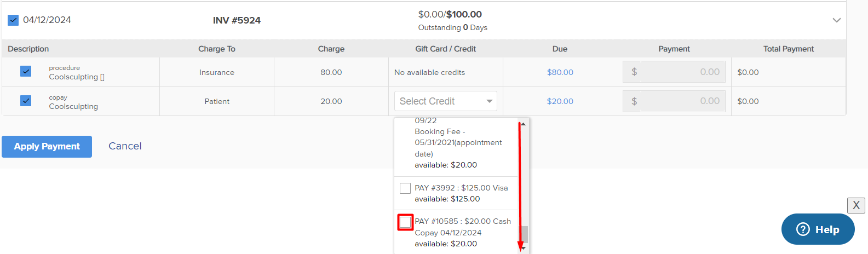The image size is (868, 254).
Task: Toggle procedure Coolsculpting row checkbox
Action: coord(26,71)
